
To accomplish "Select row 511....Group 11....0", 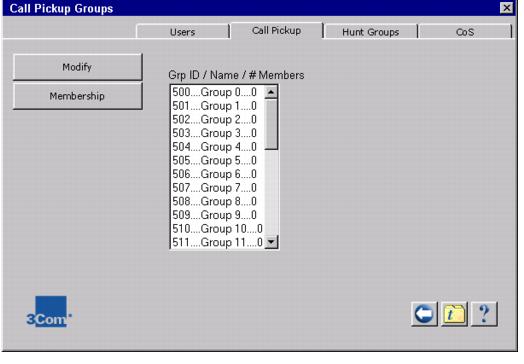I will click(217, 242).
